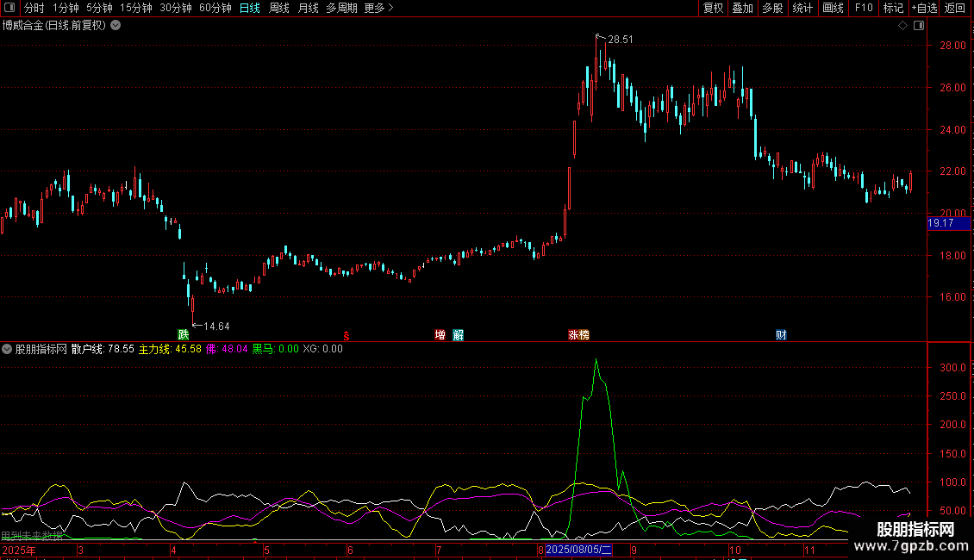Screen dimensions: 974x560
Task: Switch to 月线 monthly period
Action: coord(308,8)
